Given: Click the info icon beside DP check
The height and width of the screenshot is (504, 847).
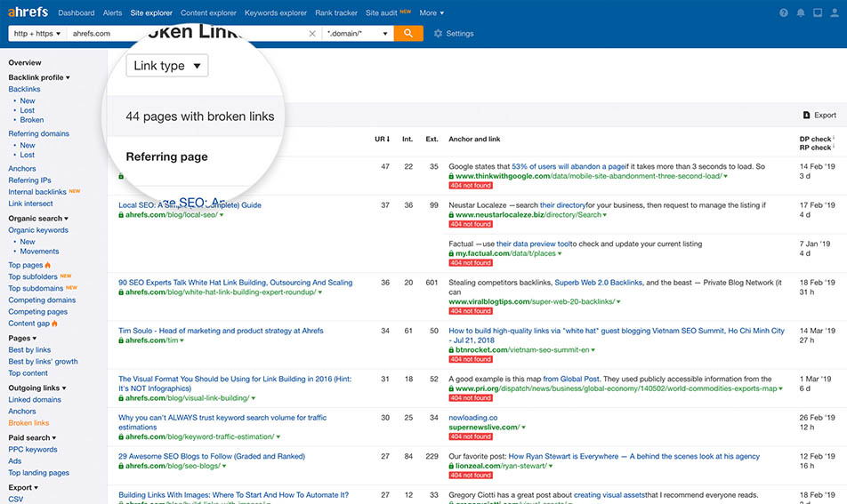Looking at the screenshot, I should click(x=834, y=138).
